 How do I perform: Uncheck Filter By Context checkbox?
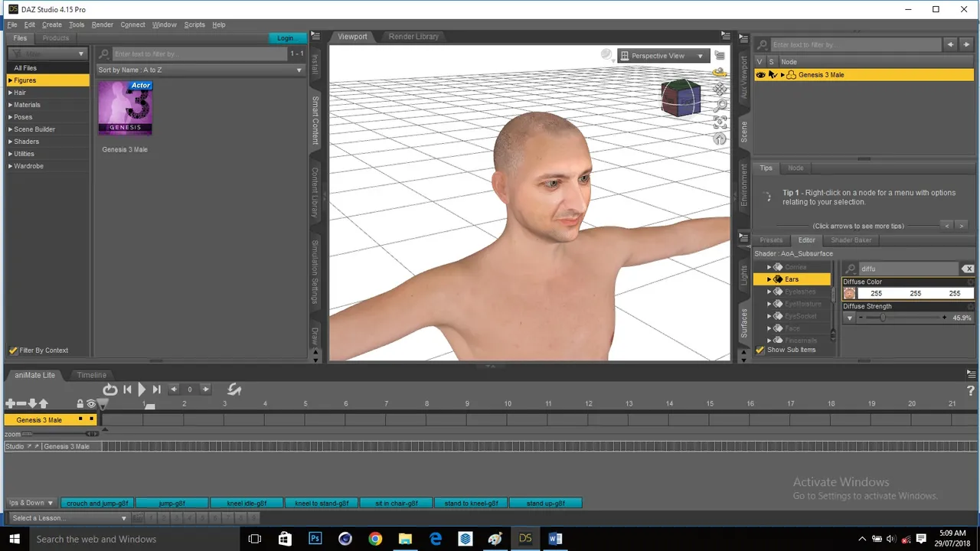point(13,350)
